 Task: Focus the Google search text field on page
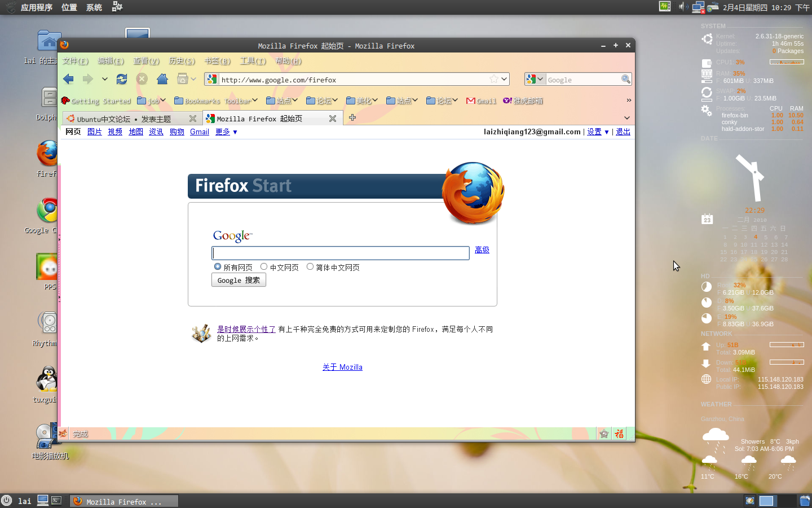(x=341, y=253)
